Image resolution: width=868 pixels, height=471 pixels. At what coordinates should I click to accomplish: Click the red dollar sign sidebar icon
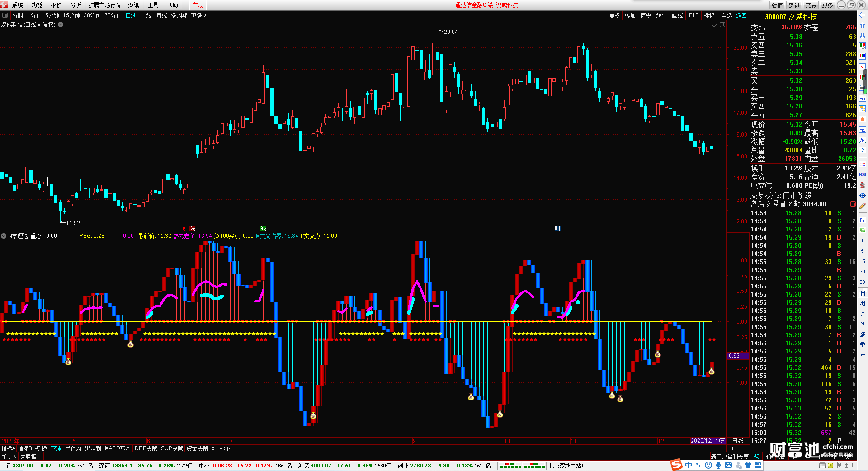863,185
